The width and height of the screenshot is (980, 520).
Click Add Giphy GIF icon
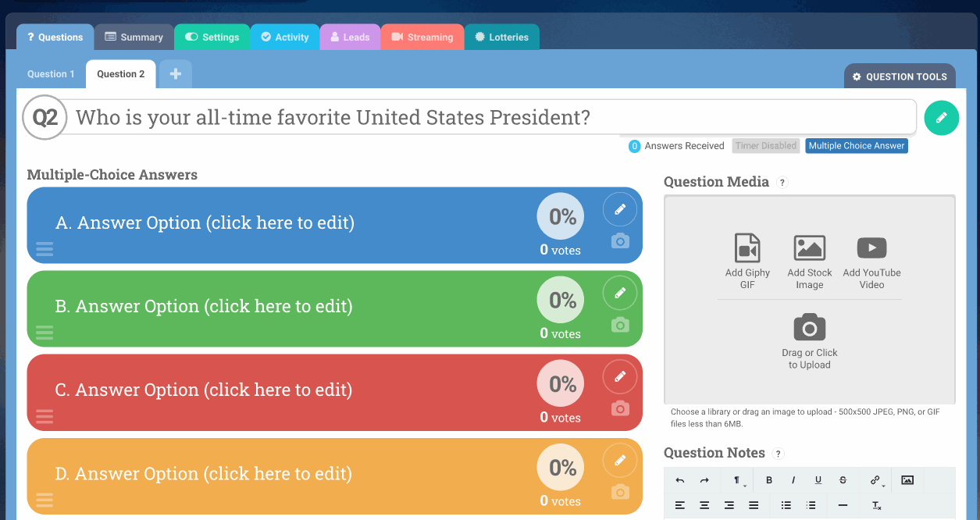point(747,248)
